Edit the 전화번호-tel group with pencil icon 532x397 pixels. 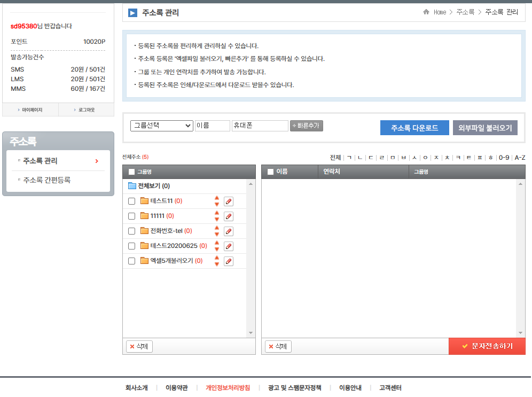(x=229, y=231)
